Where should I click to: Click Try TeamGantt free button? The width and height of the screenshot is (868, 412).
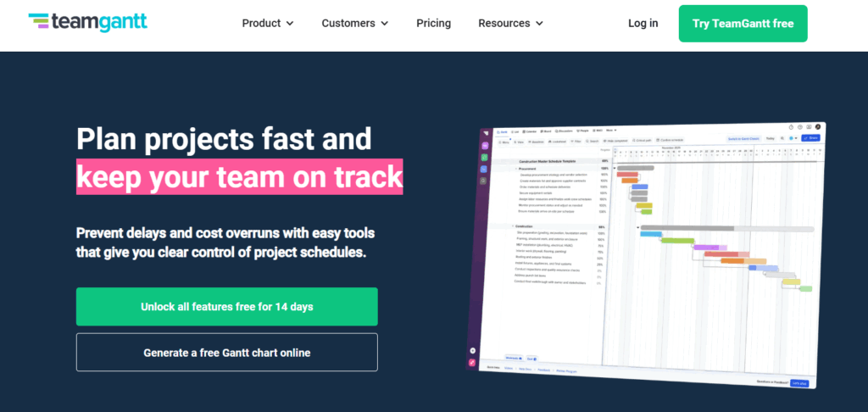743,23
